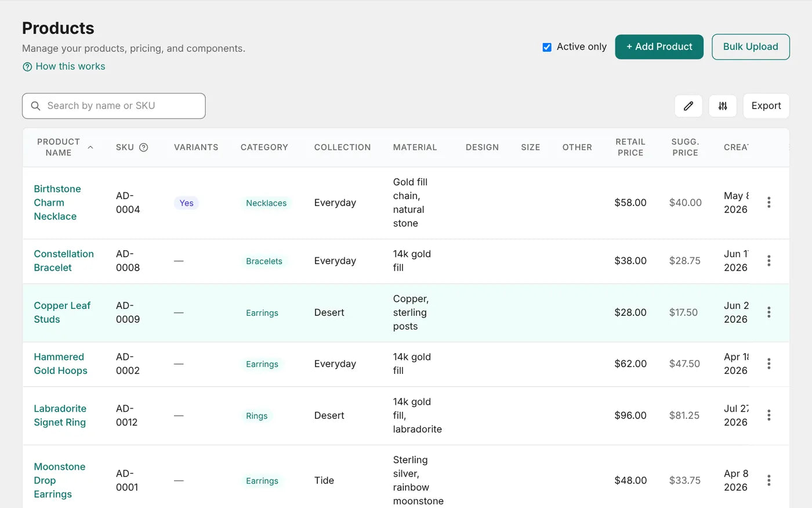Screen dimensions: 812x508
Task: Open the How this works link
Action: pyautogui.click(x=70, y=67)
